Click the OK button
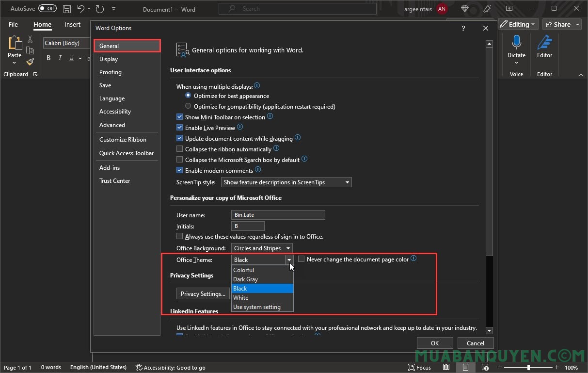Viewport: 588px width, 373px height. tap(435, 343)
